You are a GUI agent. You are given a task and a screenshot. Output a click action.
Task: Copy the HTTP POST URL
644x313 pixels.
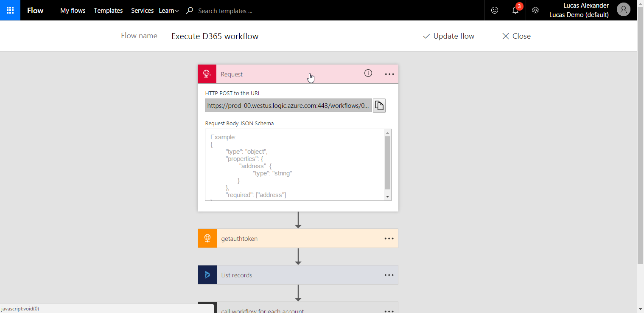tap(379, 105)
